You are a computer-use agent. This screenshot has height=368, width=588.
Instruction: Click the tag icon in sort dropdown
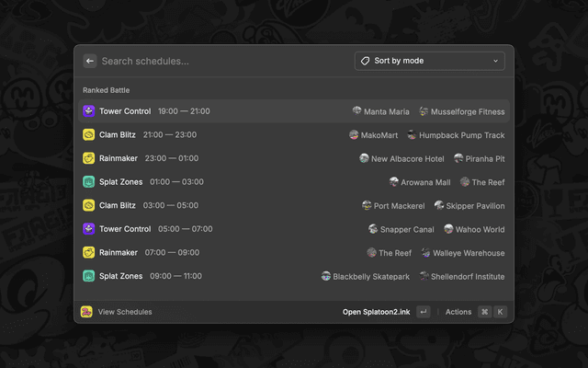tap(365, 62)
